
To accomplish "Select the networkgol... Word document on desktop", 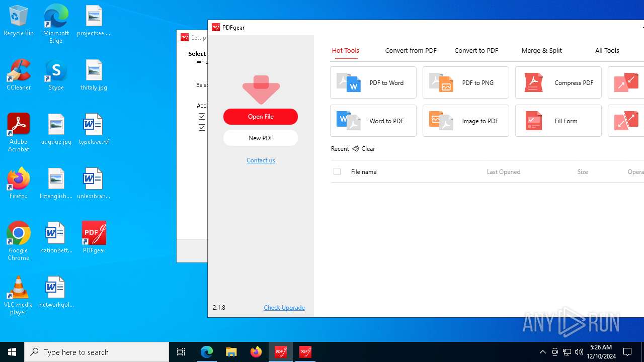I will click(56, 293).
